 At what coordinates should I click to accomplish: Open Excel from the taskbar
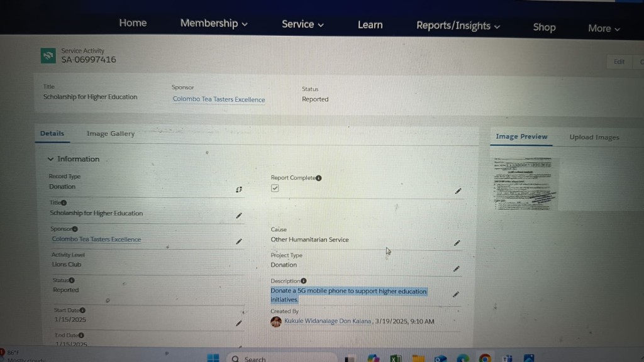[396, 358]
